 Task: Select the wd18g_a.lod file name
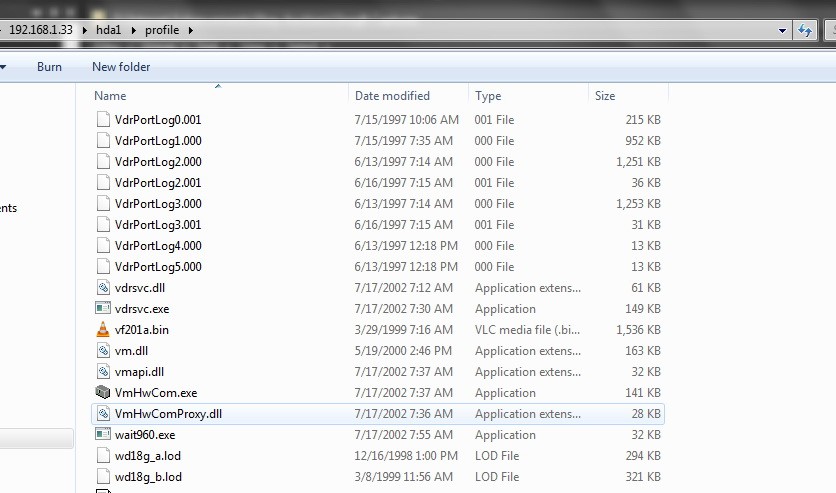148,456
